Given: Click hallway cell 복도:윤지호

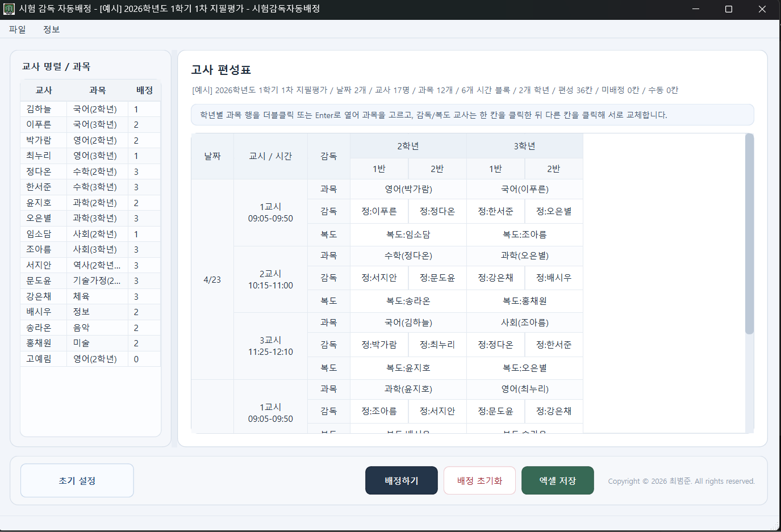Looking at the screenshot, I should click(x=408, y=368).
